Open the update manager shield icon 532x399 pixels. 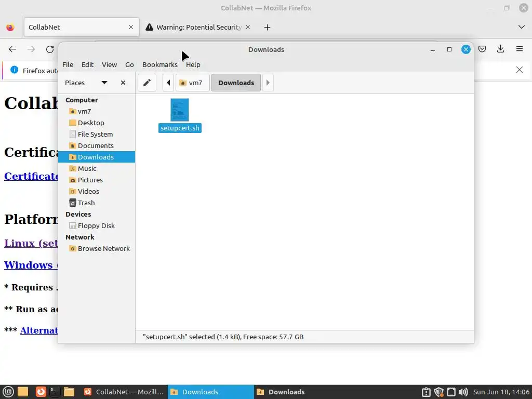tap(438, 392)
